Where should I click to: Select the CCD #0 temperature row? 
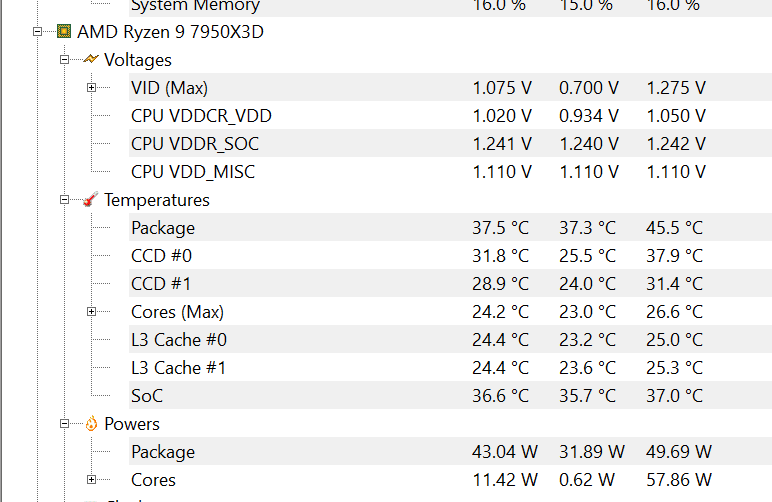coord(161,256)
